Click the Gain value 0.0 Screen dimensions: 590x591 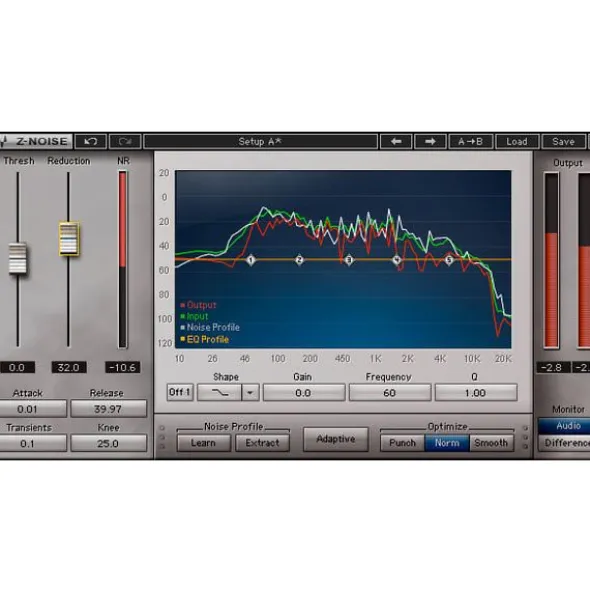pos(303,393)
